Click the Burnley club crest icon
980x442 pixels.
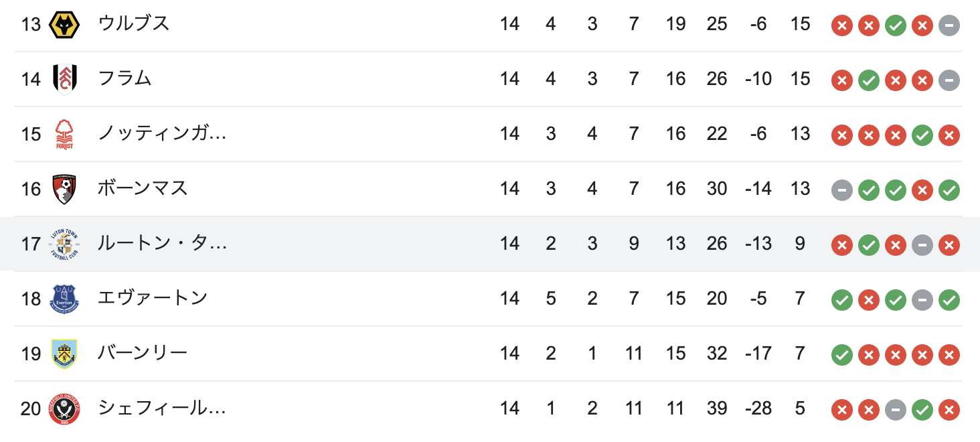point(65,354)
